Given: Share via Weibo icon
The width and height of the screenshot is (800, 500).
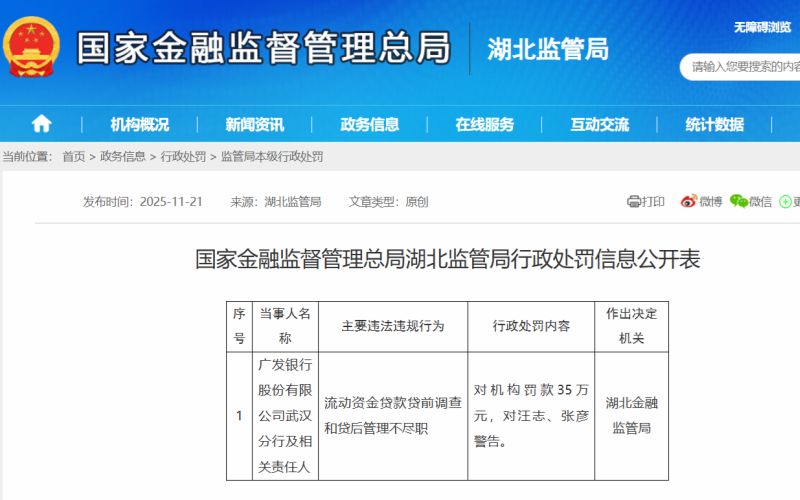Looking at the screenshot, I should [x=689, y=202].
